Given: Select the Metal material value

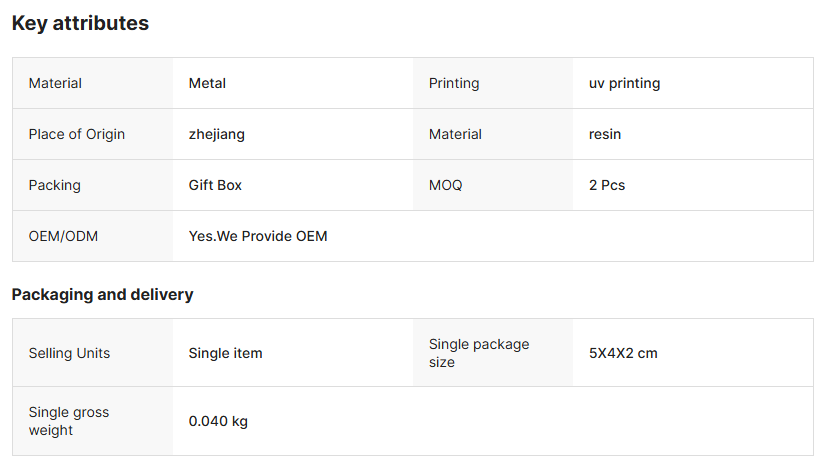Looking at the screenshot, I should point(207,84).
